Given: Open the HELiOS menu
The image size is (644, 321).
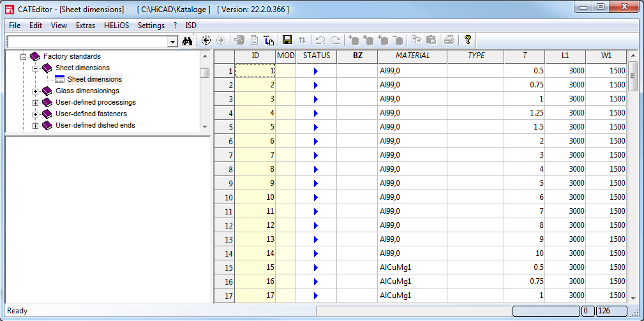Looking at the screenshot, I should pos(116,26).
